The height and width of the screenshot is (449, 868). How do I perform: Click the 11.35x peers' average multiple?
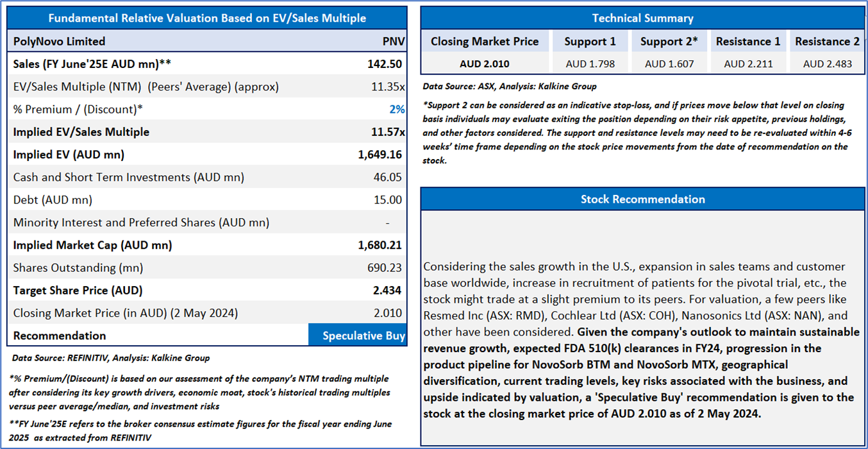click(x=388, y=87)
